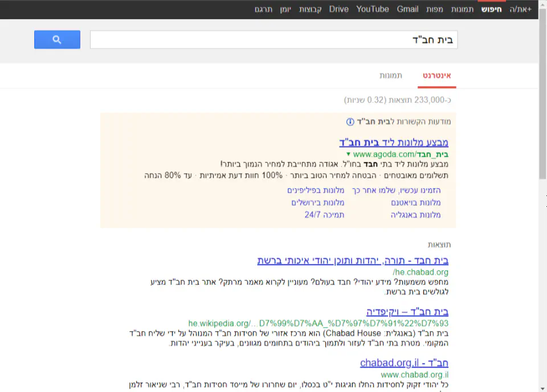Open the chabad.org.il result title
Screen dimensions: 547x392
(x=404, y=363)
